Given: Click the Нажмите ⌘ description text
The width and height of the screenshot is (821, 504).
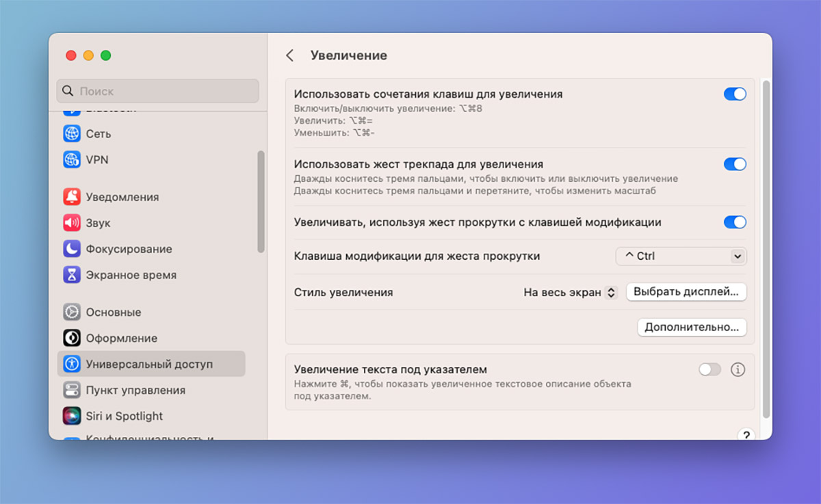Looking at the screenshot, I should pyautogui.click(x=462, y=390).
